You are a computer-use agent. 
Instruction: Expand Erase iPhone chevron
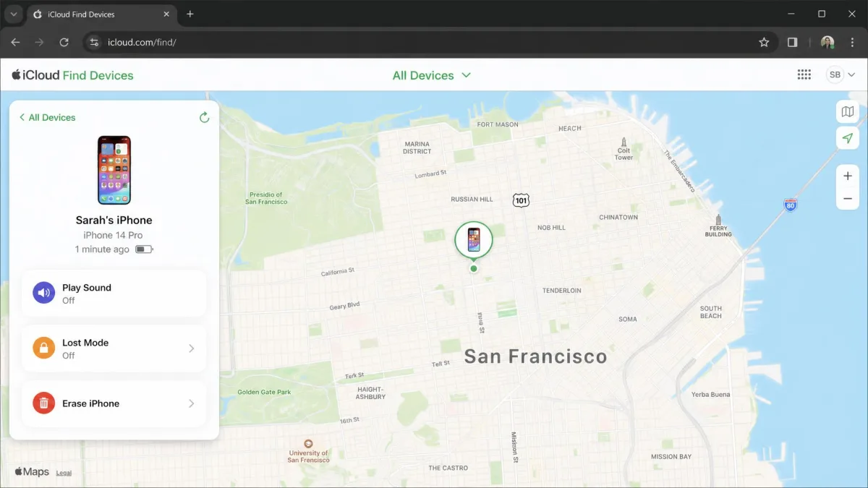(192, 403)
